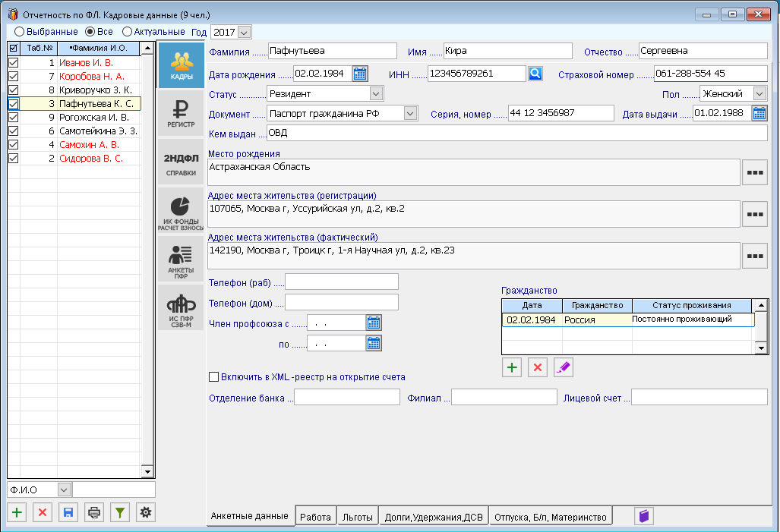Uncheck the checkbox for Коробова Н. А.
The height and width of the screenshot is (532, 780).
tap(14, 76)
